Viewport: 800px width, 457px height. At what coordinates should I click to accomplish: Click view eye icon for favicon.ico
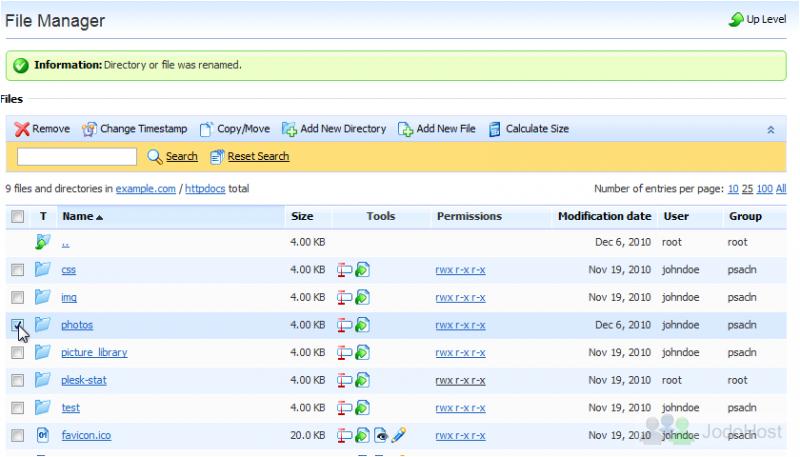point(381,435)
